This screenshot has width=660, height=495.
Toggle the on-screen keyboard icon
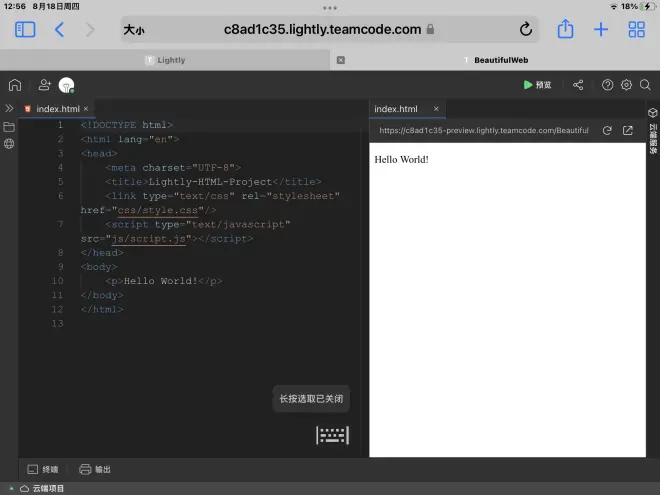pos(333,435)
